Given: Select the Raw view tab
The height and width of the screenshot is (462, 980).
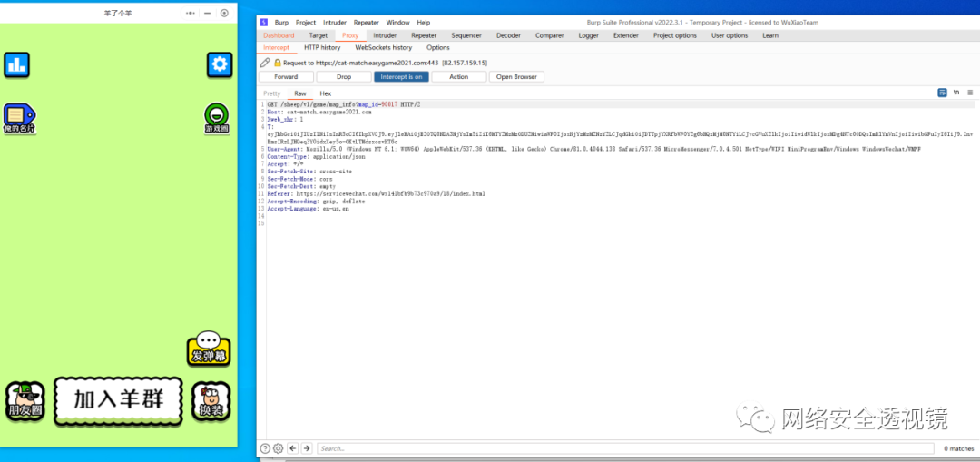Looking at the screenshot, I should (300, 93).
